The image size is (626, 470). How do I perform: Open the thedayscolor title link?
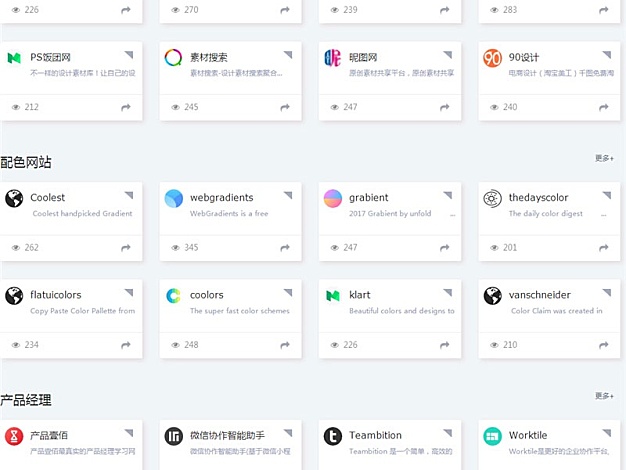pyautogui.click(x=538, y=198)
